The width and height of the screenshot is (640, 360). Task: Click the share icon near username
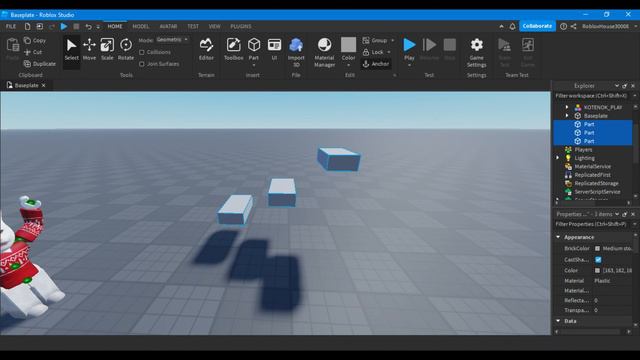(x=573, y=26)
